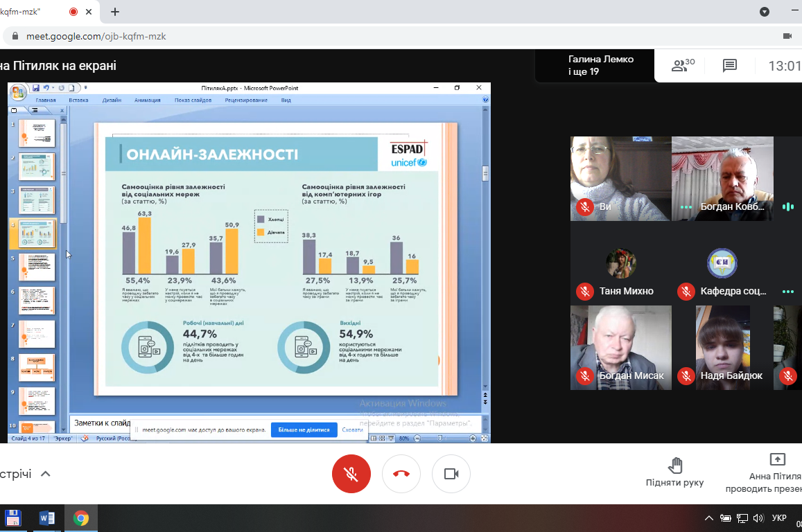The height and width of the screenshot is (532, 802).
Task: Click the camera permission icon in address bar
Action: [787, 36]
